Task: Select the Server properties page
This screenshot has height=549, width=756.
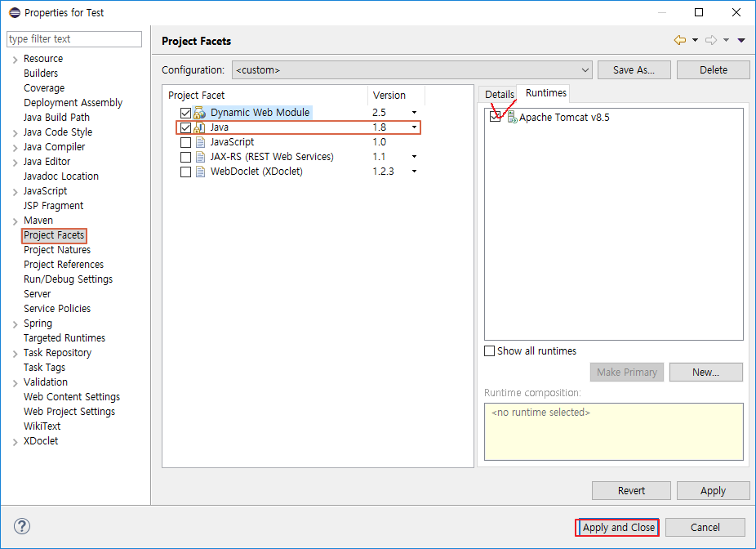Action: point(37,294)
